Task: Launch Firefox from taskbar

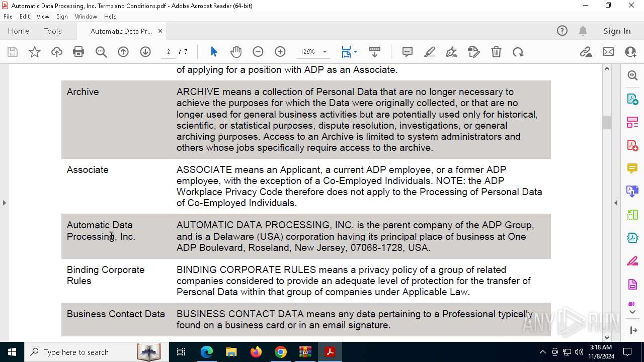Action: (x=256, y=352)
